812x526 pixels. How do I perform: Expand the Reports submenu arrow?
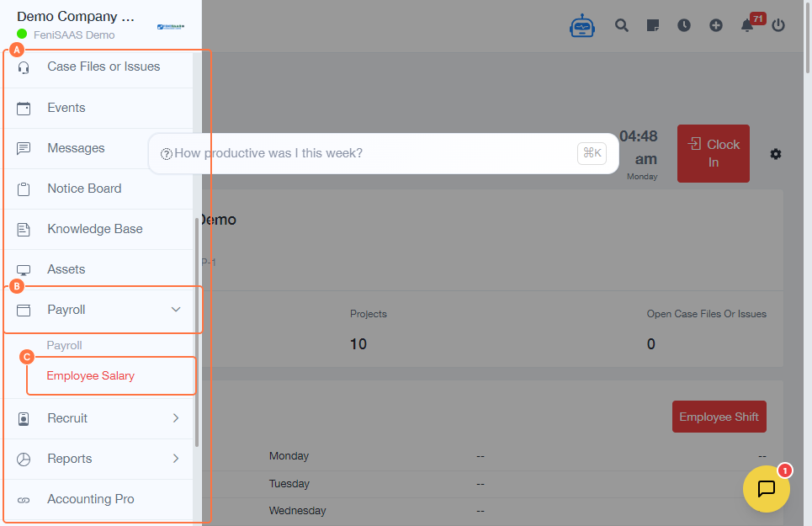176,459
